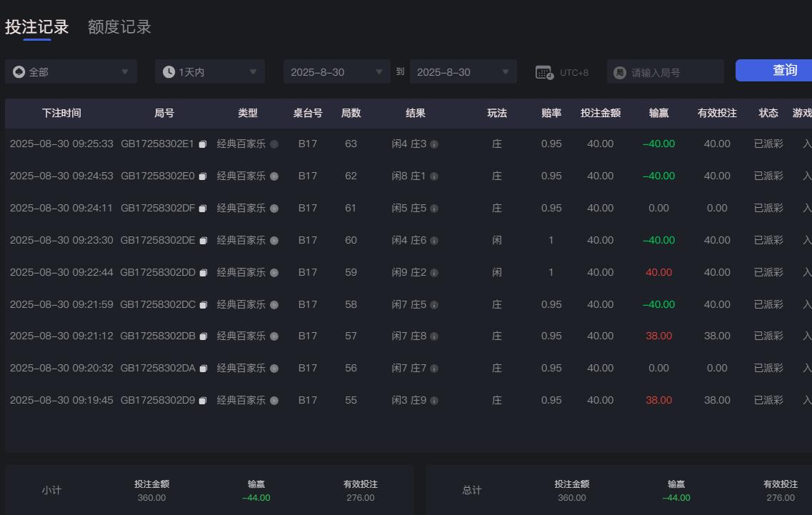812x515 pixels.
Task: Click the 查询 search button
Action: [x=784, y=71]
